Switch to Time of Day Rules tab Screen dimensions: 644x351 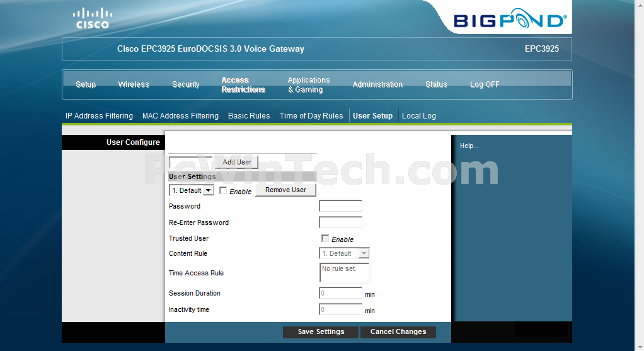[x=311, y=116]
